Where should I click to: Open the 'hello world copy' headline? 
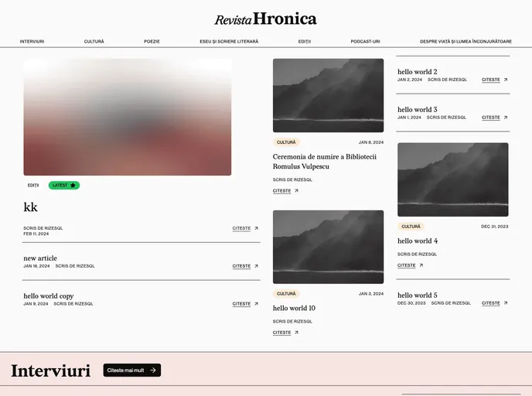click(49, 295)
